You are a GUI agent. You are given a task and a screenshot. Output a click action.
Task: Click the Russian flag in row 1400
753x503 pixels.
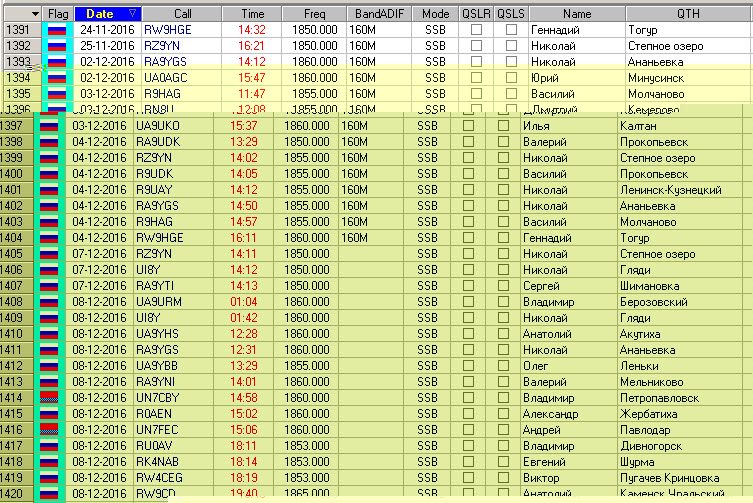coord(49,173)
